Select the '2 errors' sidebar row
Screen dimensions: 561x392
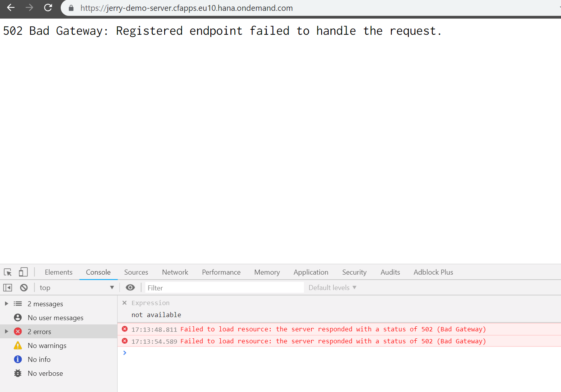tap(58, 332)
